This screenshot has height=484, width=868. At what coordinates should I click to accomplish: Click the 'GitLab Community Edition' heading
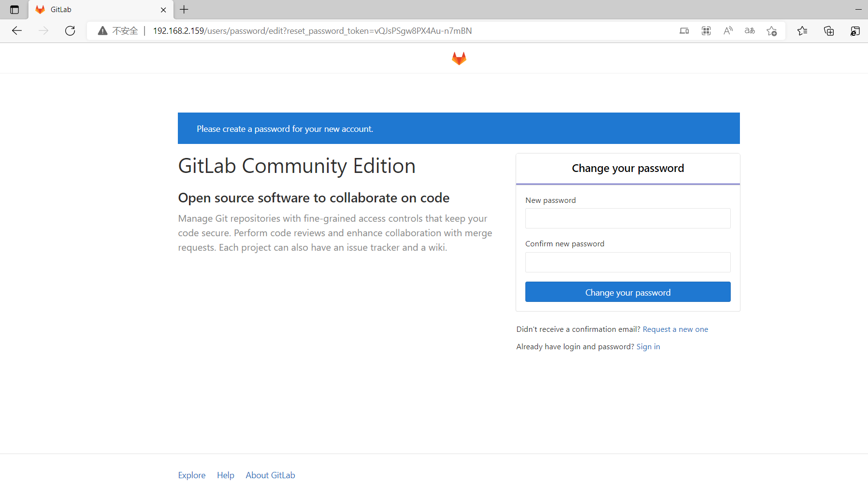[297, 166]
